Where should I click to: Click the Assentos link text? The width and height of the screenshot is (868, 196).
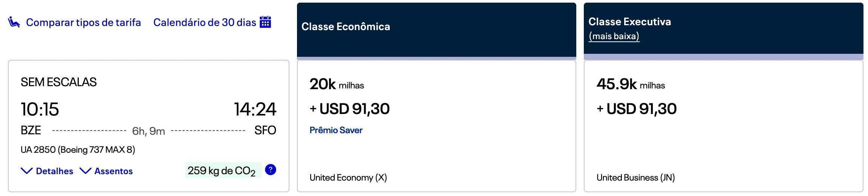coord(113,171)
